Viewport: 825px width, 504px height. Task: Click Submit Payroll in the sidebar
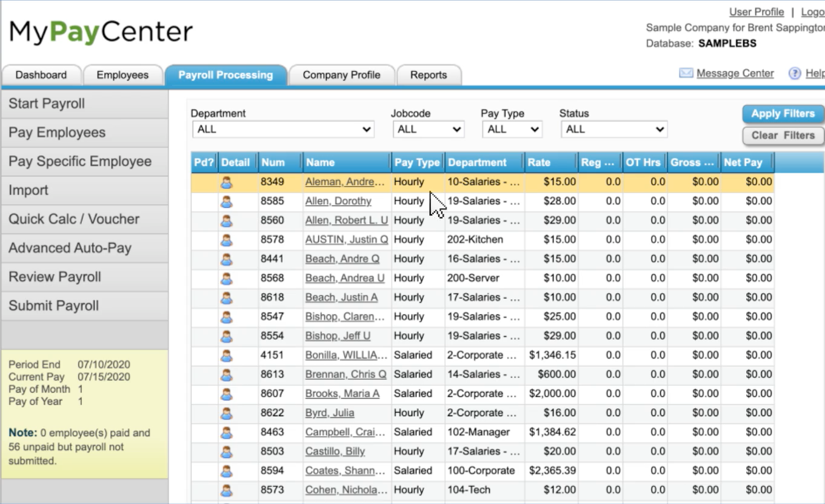[85, 306]
